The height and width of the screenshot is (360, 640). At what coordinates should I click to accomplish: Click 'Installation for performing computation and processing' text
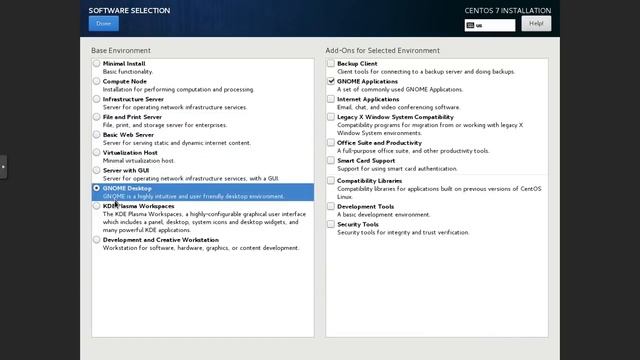[178, 89]
